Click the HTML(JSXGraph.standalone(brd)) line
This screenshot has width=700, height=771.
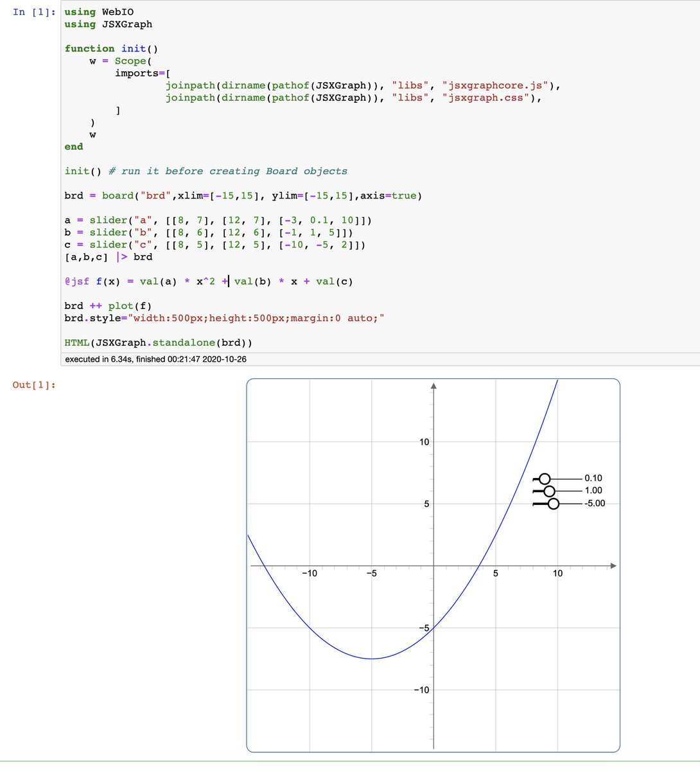click(x=159, y=343)
